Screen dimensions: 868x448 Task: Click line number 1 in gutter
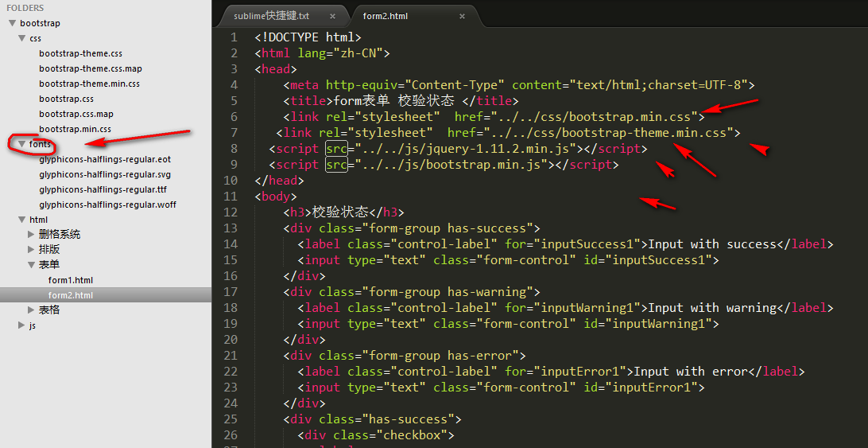234,37
